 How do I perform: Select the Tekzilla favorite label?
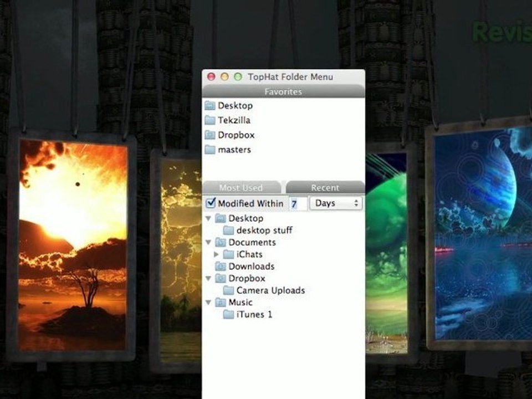click(x=234, y=120)
